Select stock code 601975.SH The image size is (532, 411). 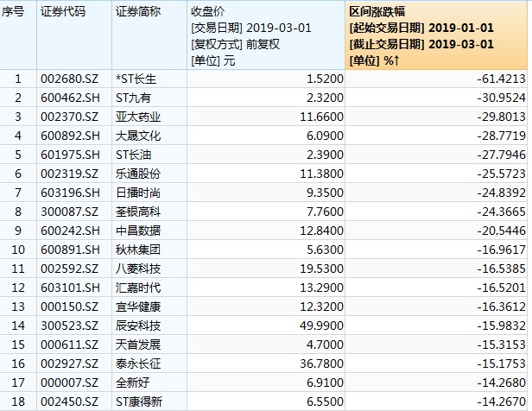pos(74,155)
